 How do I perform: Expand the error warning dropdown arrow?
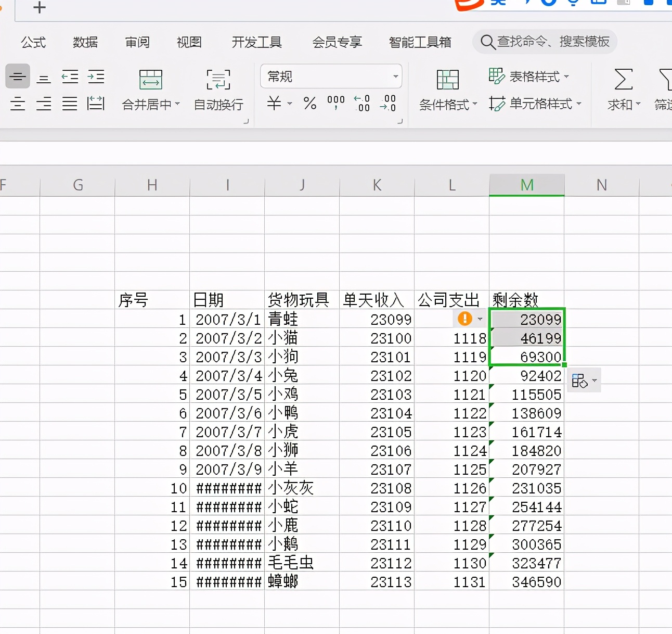[480, 319]
